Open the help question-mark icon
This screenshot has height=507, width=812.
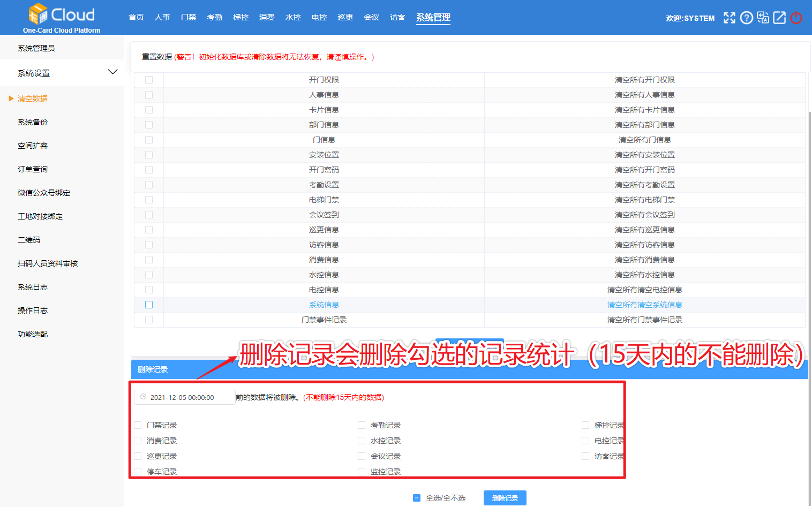(x=746, y=18)
